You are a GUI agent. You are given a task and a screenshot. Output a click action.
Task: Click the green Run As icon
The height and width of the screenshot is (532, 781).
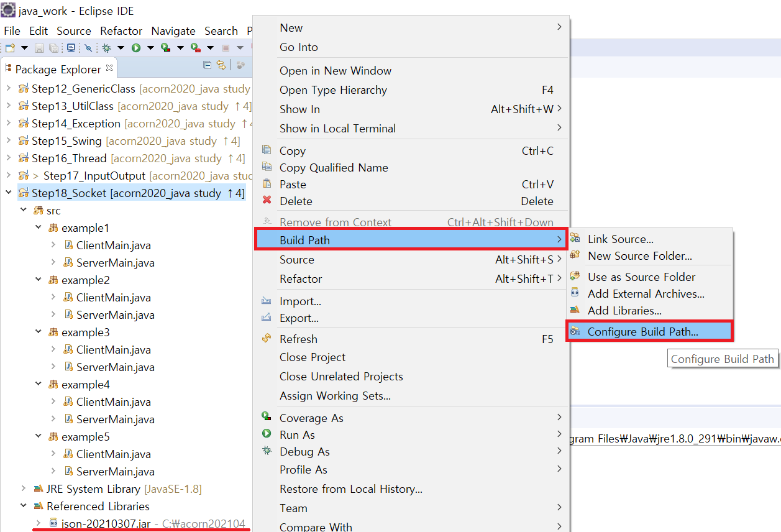(x=267, y=434)
